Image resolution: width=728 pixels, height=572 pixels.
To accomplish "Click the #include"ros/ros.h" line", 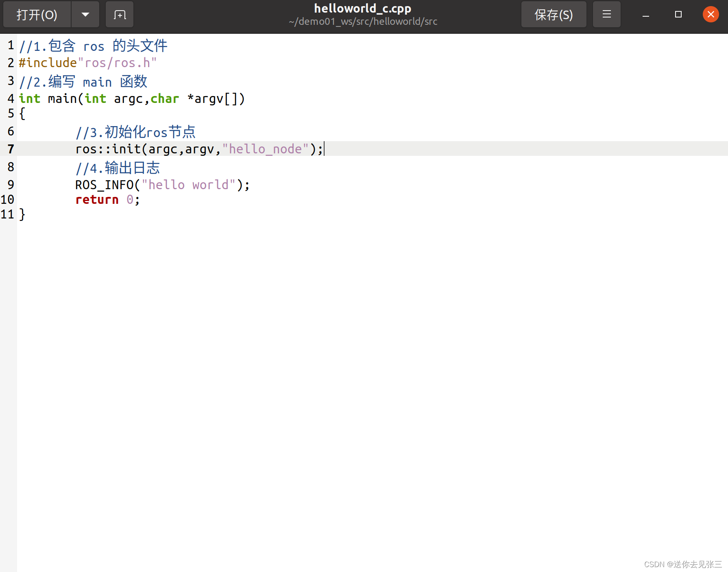I will pyautogui.click(x=88, y=63).
